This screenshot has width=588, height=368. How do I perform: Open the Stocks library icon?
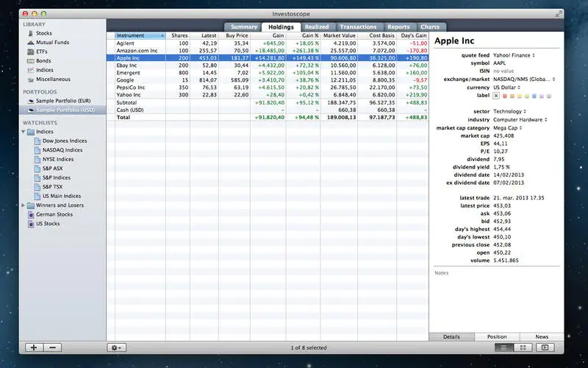point(31,33)
